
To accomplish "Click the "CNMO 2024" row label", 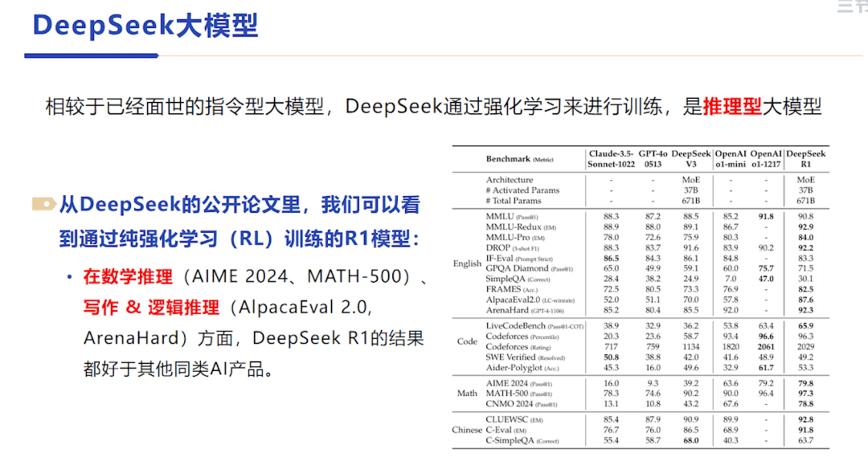I will 522,404.
